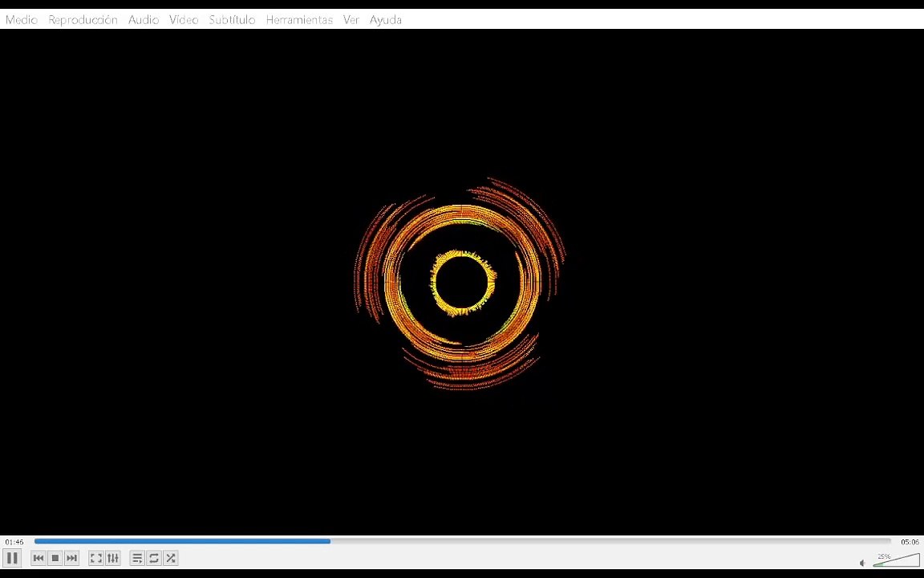The width and height of the screenshot is (924, 578).
Task: Click the Ayuda menu
Action: pyautogui.click(x=385, y=19)
